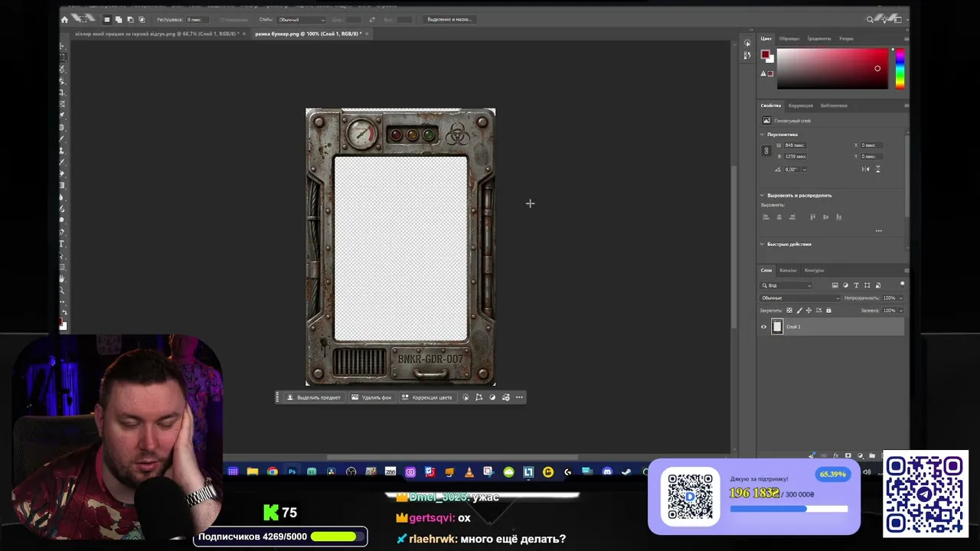Viewport: 980px width, 551px height.
Task: Flip vertically in Properties panel
Action: coord(878,169)
